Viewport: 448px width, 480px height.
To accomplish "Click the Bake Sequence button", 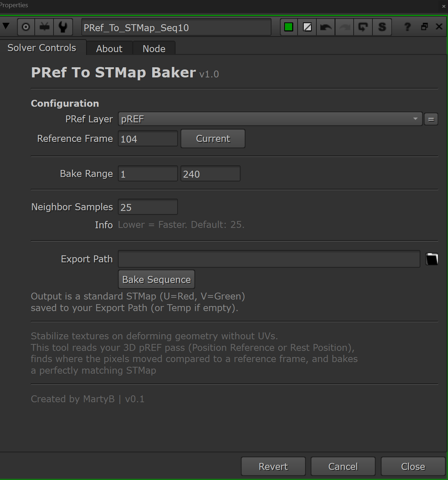I will 157,280.
